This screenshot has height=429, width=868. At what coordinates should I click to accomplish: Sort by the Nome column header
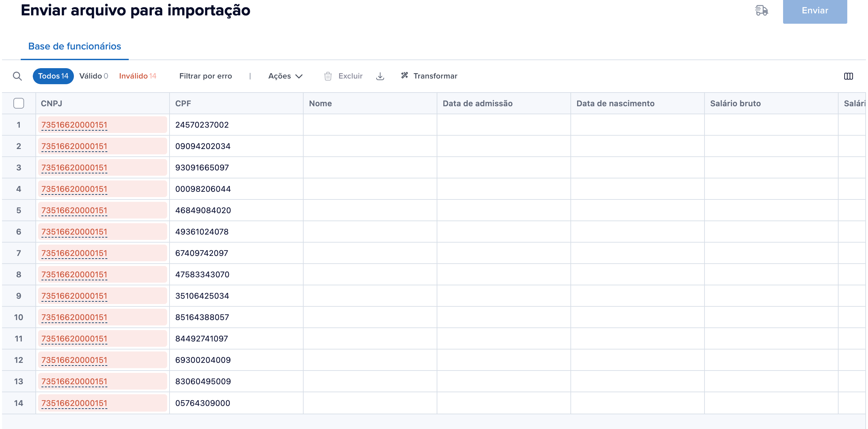click(x=320, y=103)
